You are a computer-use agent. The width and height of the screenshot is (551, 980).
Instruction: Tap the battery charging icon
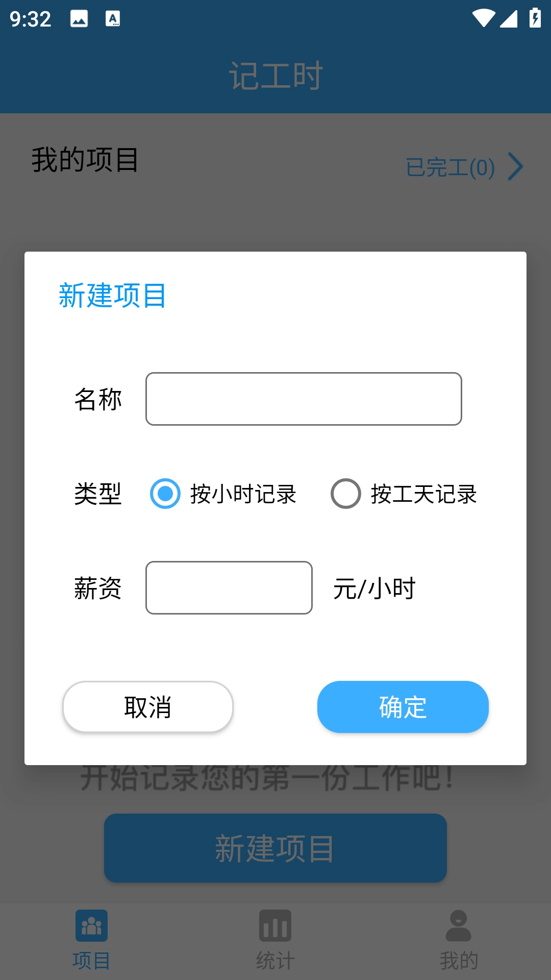535,18
